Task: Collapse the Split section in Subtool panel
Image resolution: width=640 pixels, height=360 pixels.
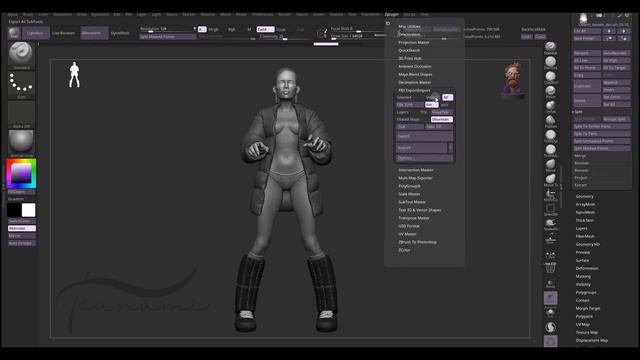Action: tap(577, 112)
